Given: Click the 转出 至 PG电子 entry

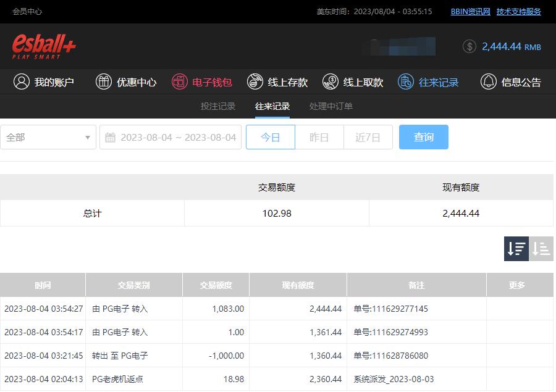Looking at the screenshot, I should point(120,356).
